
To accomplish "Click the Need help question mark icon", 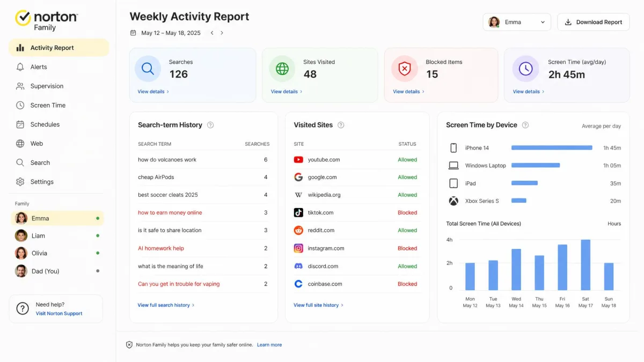I will (23, 308).
